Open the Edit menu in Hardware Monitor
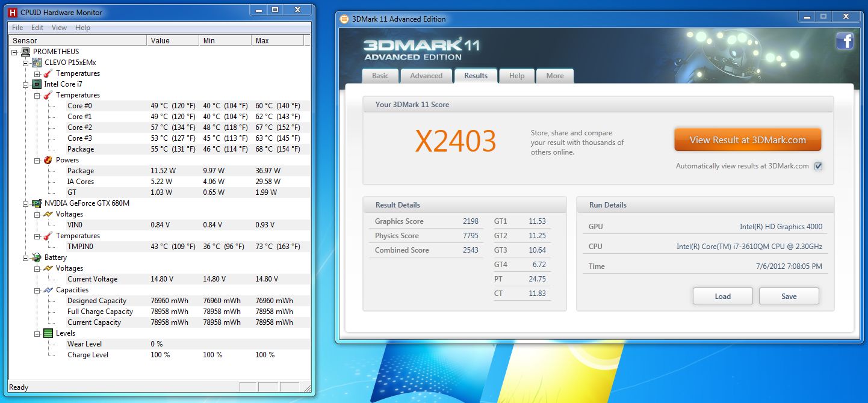The height and width of the screenshot is (403, 868). (37, 28)
